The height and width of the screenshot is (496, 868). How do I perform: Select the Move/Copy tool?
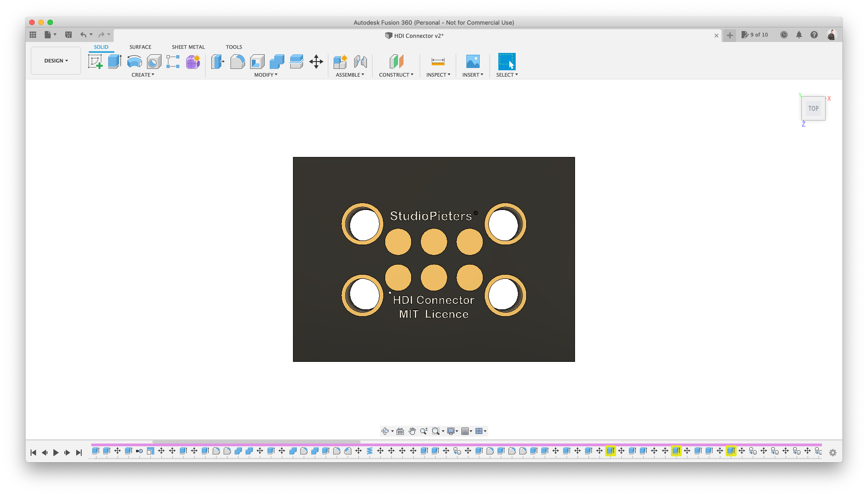click(x=316, y=62)
